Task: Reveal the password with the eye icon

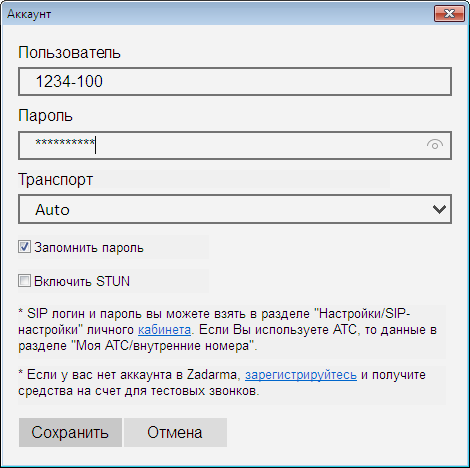Action: 435,145
